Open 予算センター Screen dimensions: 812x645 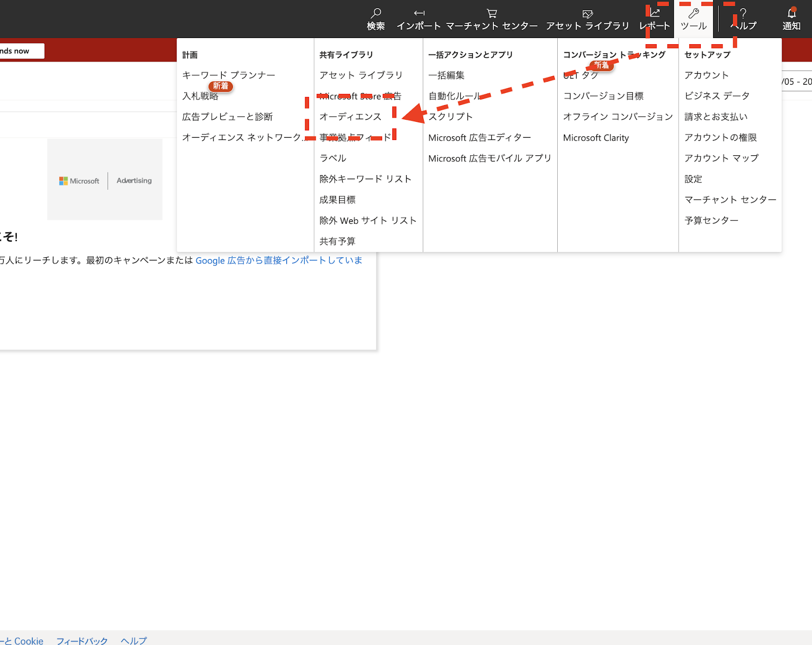coord(712,221)
